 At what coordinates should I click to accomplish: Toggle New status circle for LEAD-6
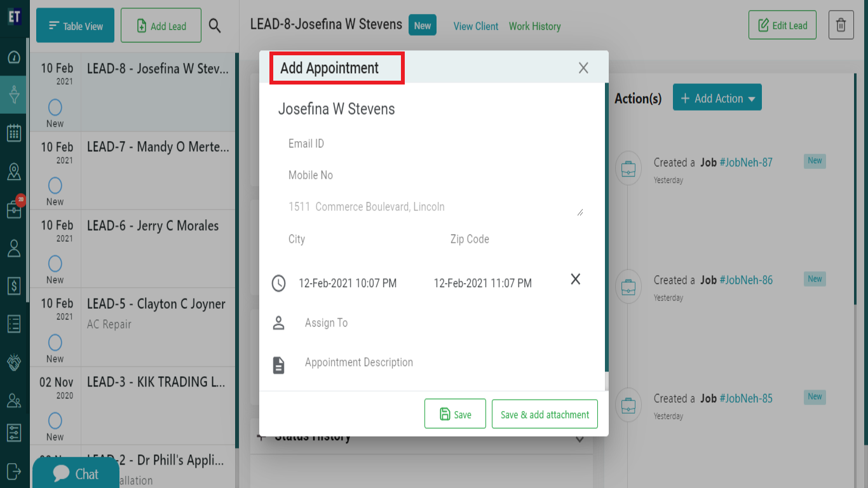pyautogui.click(x=55, y=263)
